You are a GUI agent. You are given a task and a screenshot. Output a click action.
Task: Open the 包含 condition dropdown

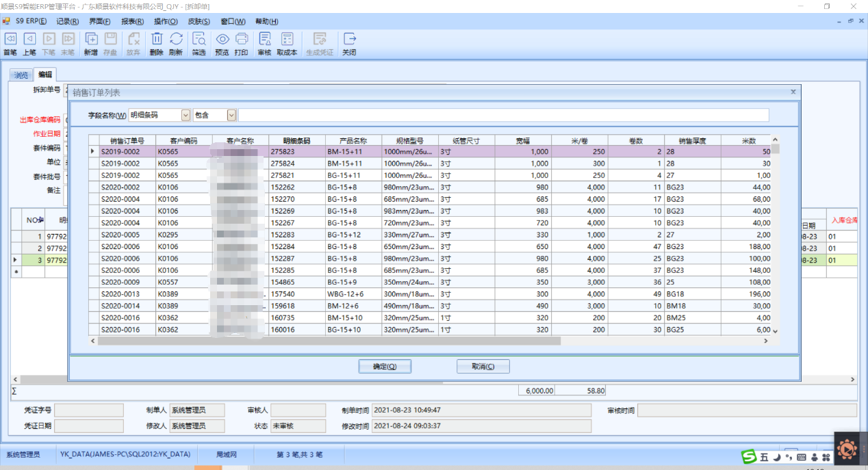(x=231, y=115)
